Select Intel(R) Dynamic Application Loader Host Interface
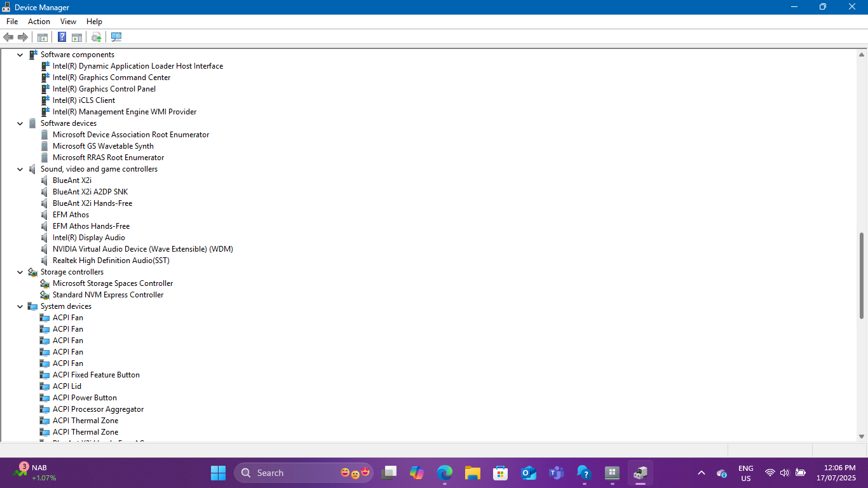 (138, 66)
